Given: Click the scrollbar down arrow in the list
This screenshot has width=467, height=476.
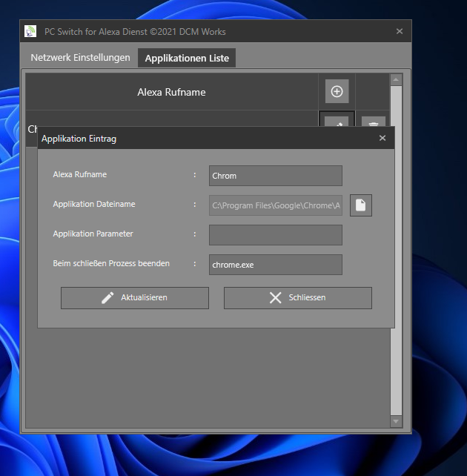Looking at the screenshot, I should click(396, 421).
